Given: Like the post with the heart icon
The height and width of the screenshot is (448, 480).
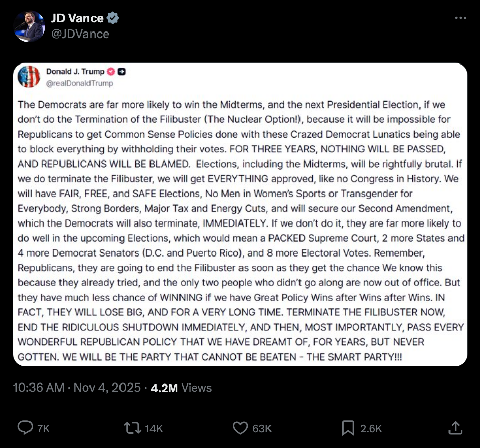Looking at the screenshot, I should click(240, 428).
